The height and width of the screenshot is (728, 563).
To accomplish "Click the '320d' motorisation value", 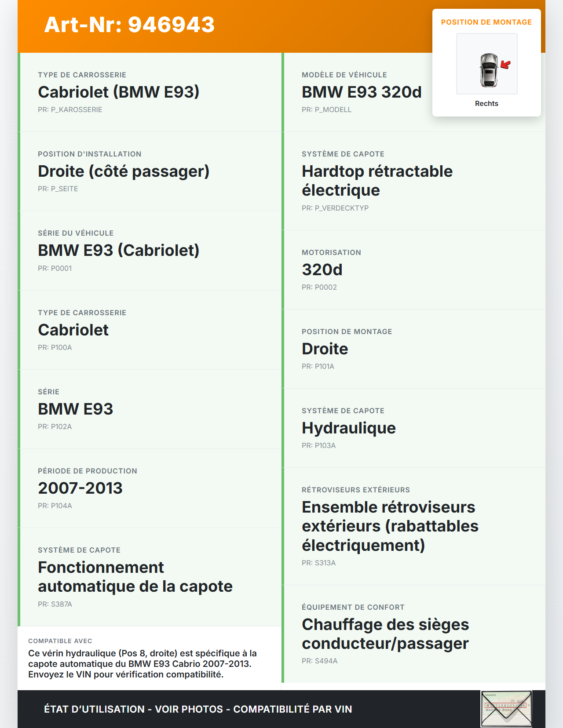I will point(322,269).
